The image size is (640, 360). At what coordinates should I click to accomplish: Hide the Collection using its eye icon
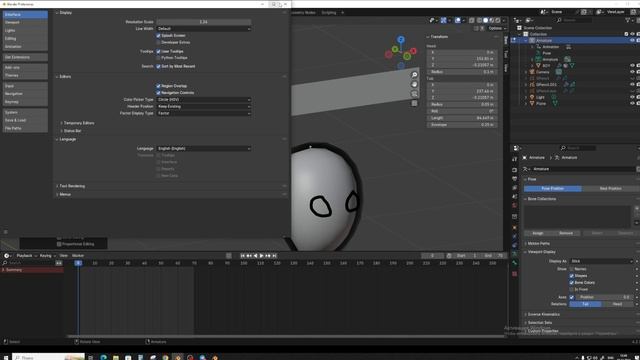pos(632,34)
